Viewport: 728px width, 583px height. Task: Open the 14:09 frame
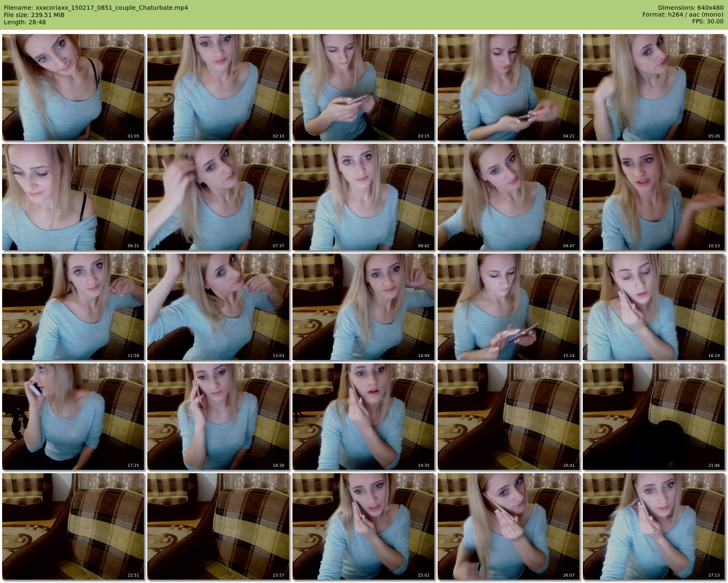tap(363, 307)
